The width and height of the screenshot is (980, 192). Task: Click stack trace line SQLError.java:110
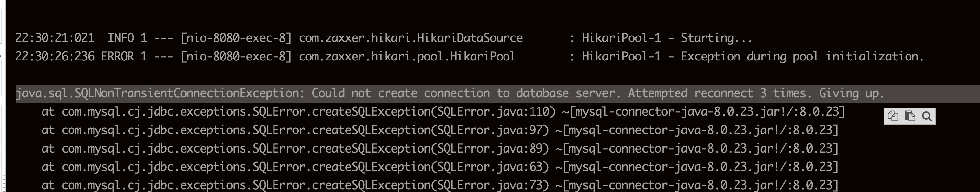coord(443,112)
